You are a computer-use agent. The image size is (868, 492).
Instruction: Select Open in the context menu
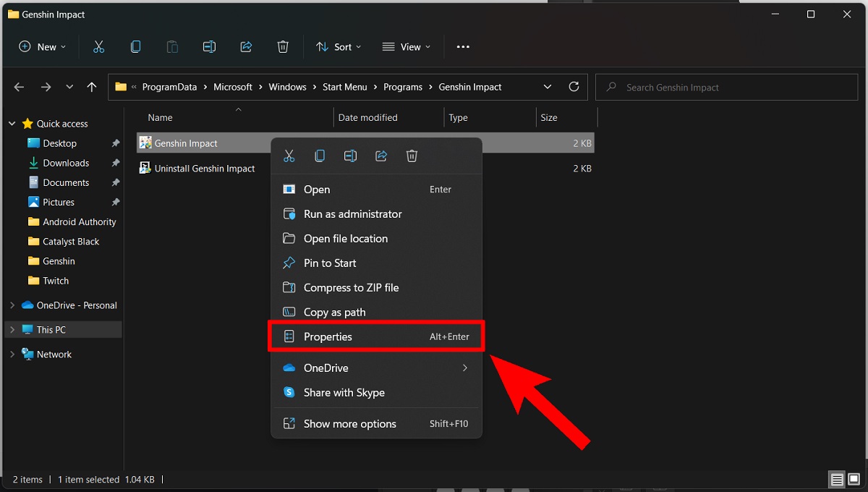376,190
